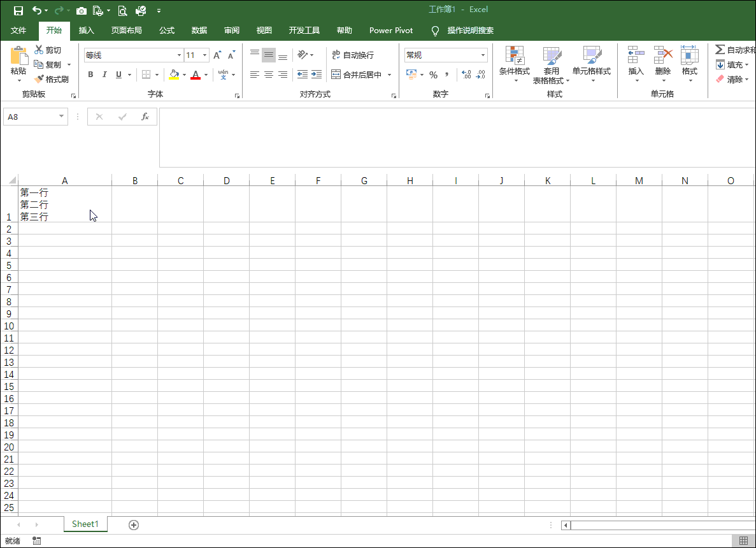Click the camera screenshot icon

click(82, 11)
